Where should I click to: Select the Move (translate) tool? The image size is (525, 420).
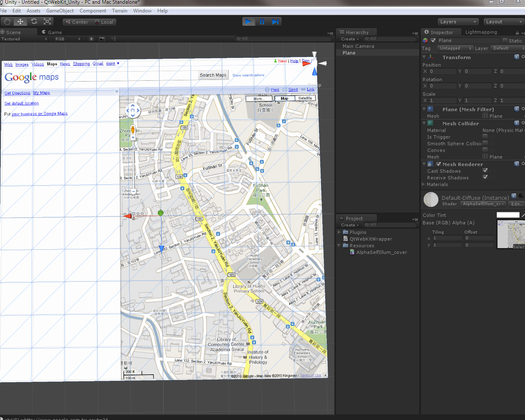tap(20, 22)
